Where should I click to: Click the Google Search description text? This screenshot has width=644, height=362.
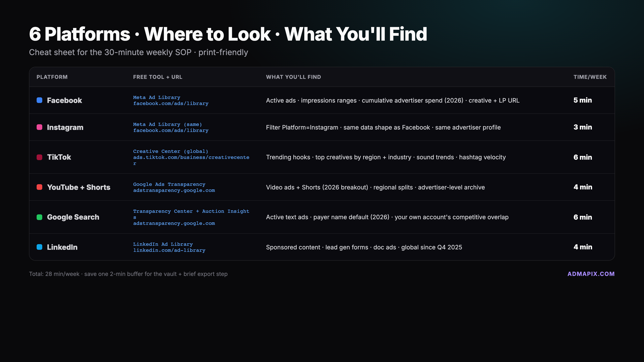387,217
